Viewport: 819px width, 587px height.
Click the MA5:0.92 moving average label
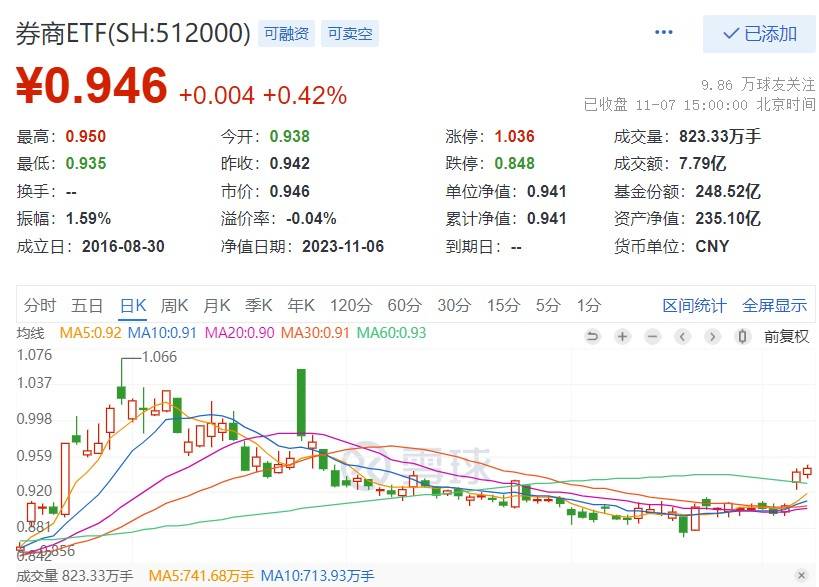click(x=91, y=332)
